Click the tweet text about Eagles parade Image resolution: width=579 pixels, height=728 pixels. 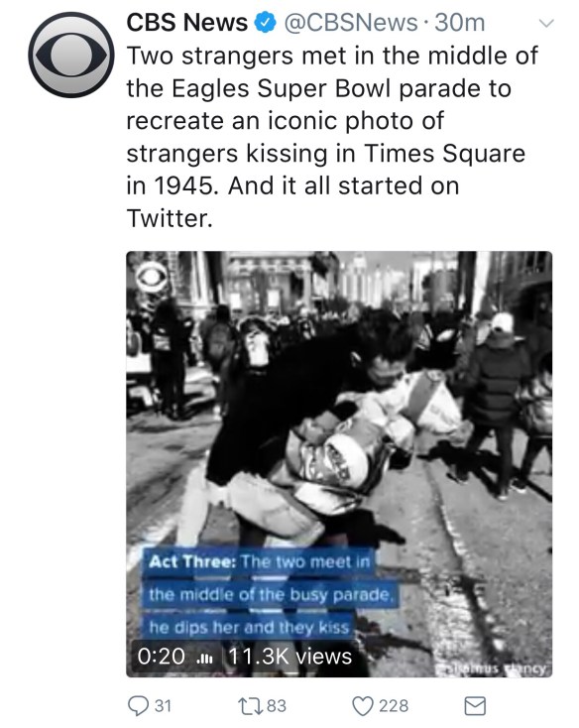click(332, 137)
